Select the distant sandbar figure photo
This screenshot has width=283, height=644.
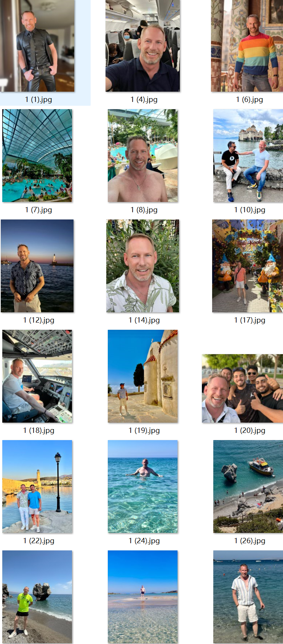142,597
